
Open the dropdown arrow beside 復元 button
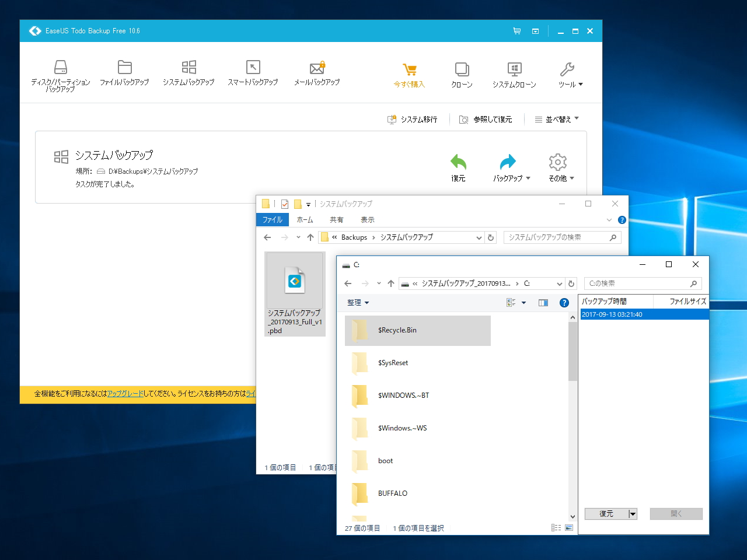point(633,514)
